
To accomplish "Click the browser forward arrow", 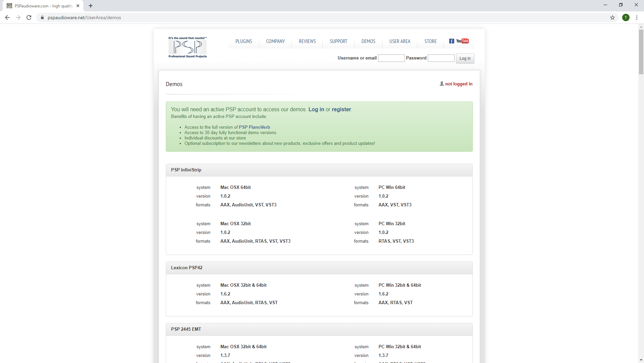I will 18,17.
